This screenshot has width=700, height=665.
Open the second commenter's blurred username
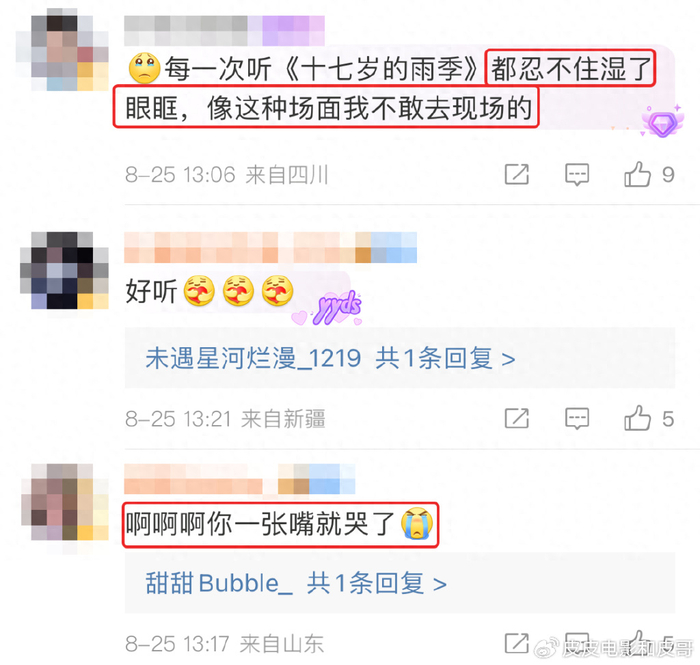coord(271,247)
